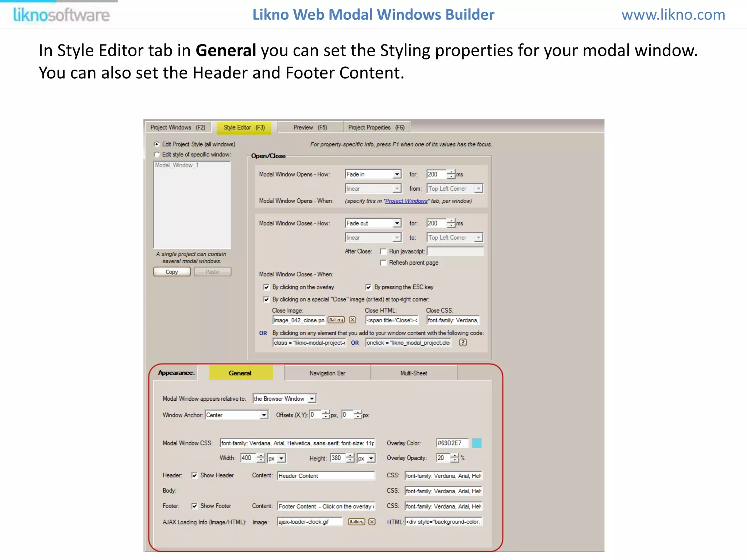747x560 pixels.
Task: Click the Overlay Color cyan swatch
Action: [x=477, y=443]
